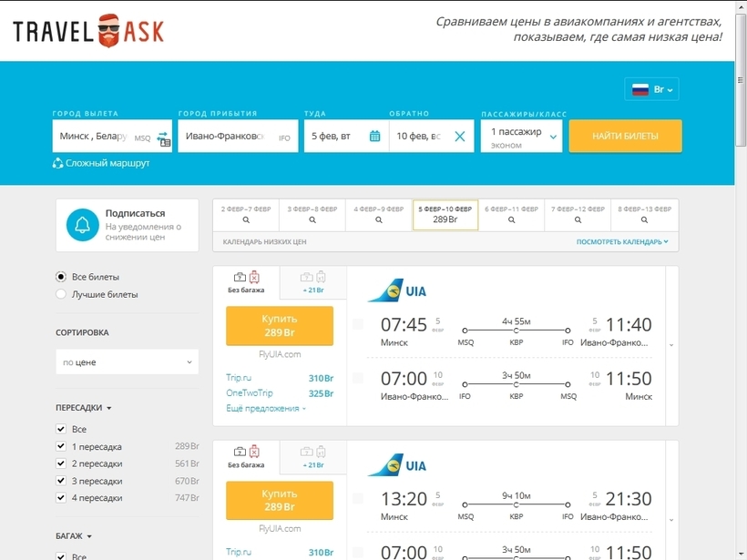Screen dimensions: 747x560
Task: Toggle the All baggage checkbox
Action: coord(61,555)
